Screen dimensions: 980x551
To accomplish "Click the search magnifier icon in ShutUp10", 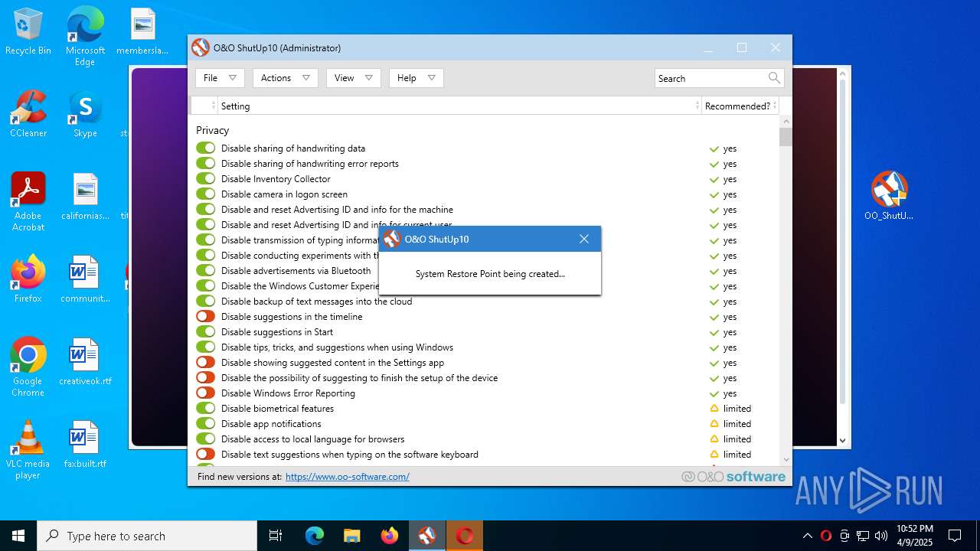I will (774, 78).
